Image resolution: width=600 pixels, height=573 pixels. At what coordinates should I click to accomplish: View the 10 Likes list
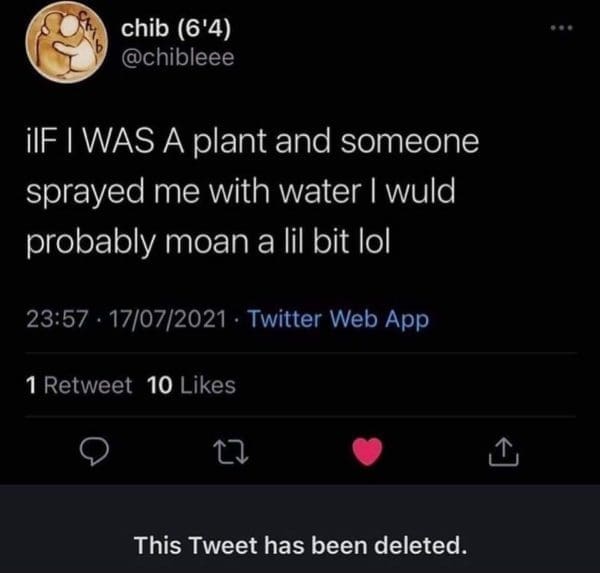(x=190, y=385)
